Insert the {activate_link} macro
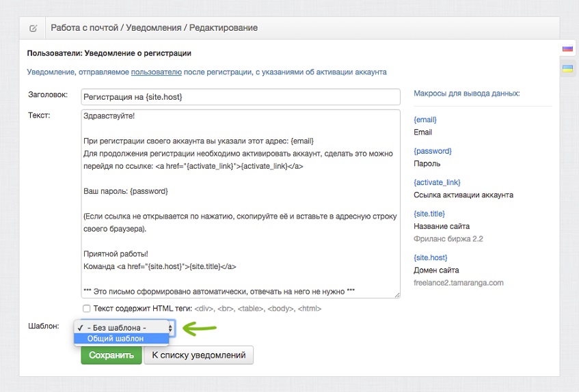 pyautogui.click(x=437, y=182)
